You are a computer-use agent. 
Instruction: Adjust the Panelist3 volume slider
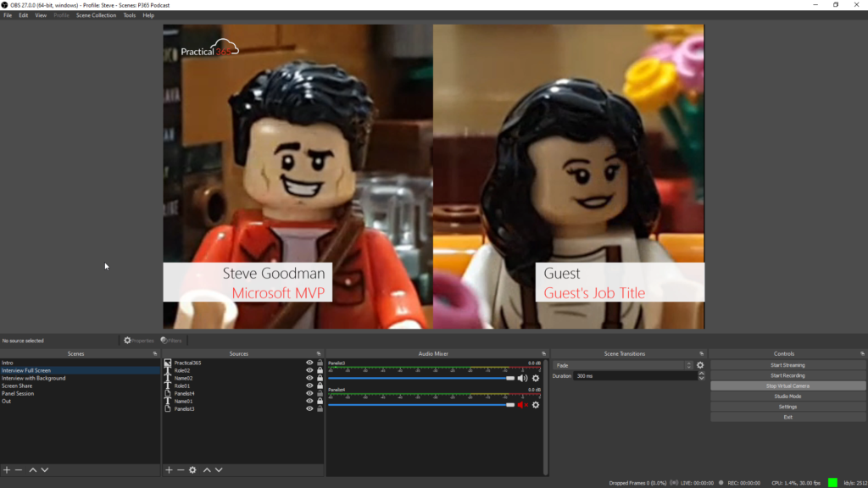[421, 379]
